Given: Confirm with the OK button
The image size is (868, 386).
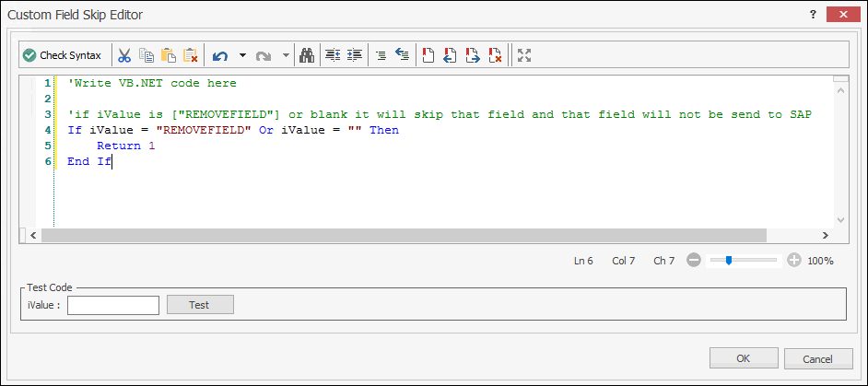Looking at the screenshot, I should coord(743,358).
